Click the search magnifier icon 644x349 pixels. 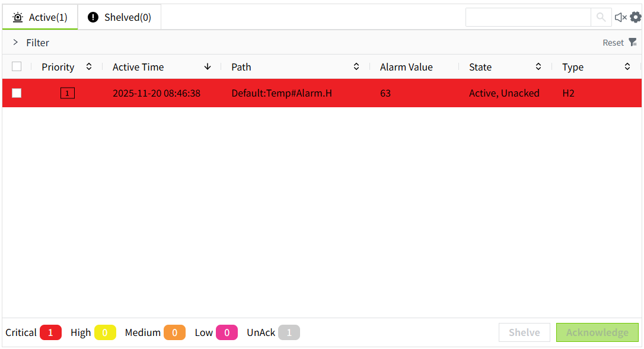pos(601,17)
